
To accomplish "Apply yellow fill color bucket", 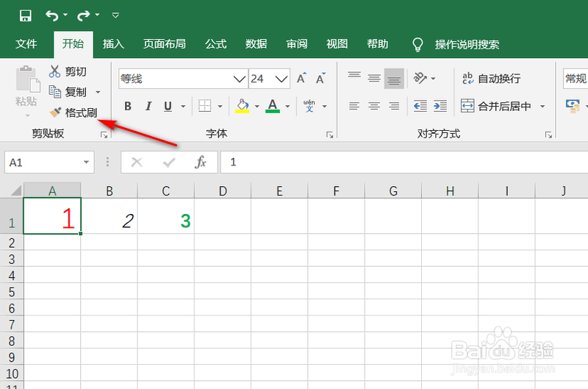I will pyautogui.click(x=243, y=106).
